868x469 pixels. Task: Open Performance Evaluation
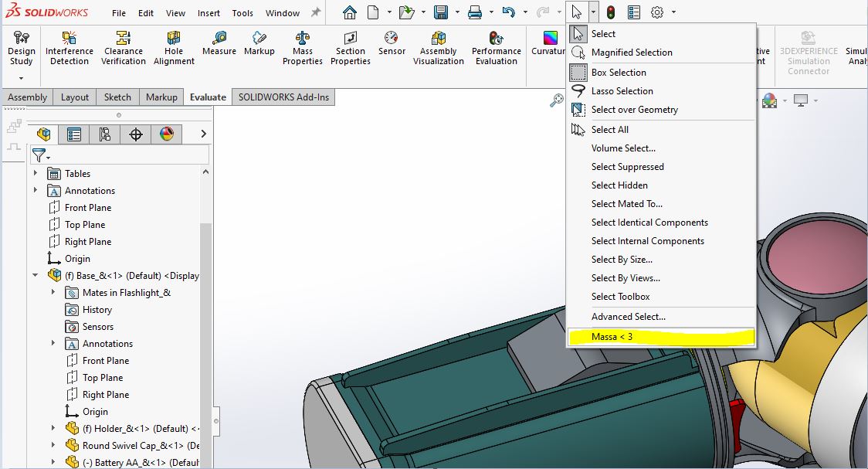click(x=496, y=48)
